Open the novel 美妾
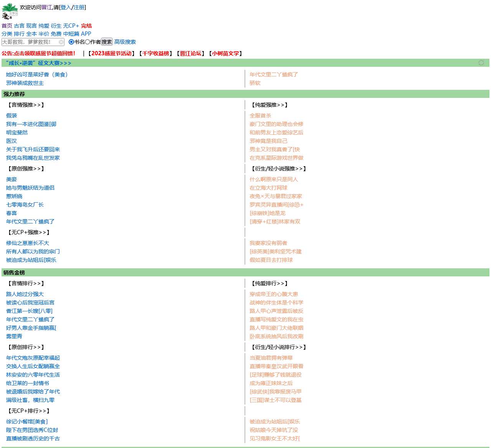 12,179
